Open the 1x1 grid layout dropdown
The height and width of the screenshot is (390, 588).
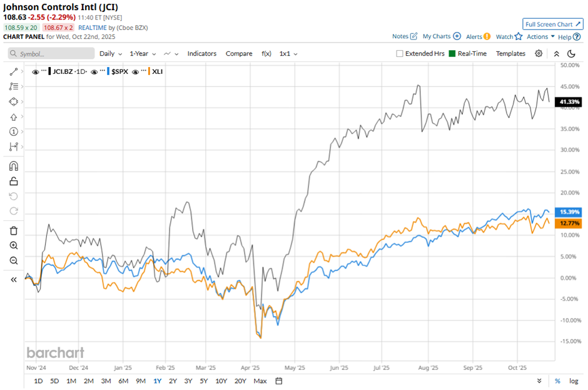(288, 54)
